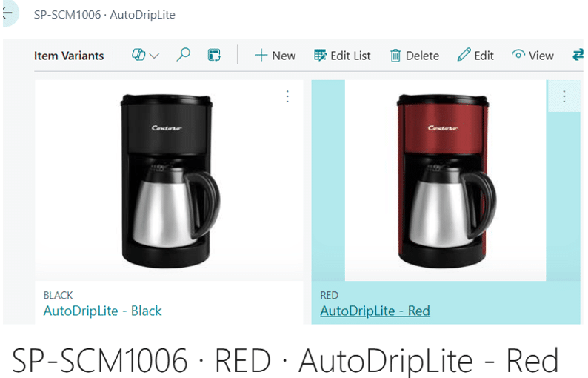The height and width of the screenshot is (378, 588).
Task: Select the eye View action
Action: 532,56
